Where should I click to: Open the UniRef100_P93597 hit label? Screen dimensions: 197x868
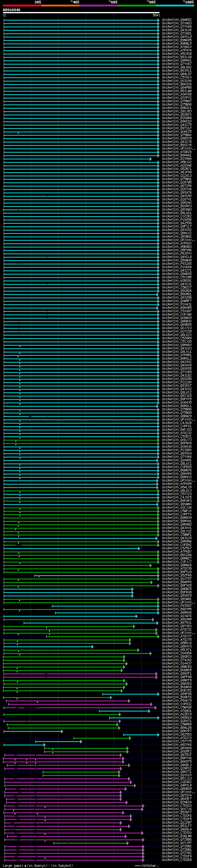[176, 606]
